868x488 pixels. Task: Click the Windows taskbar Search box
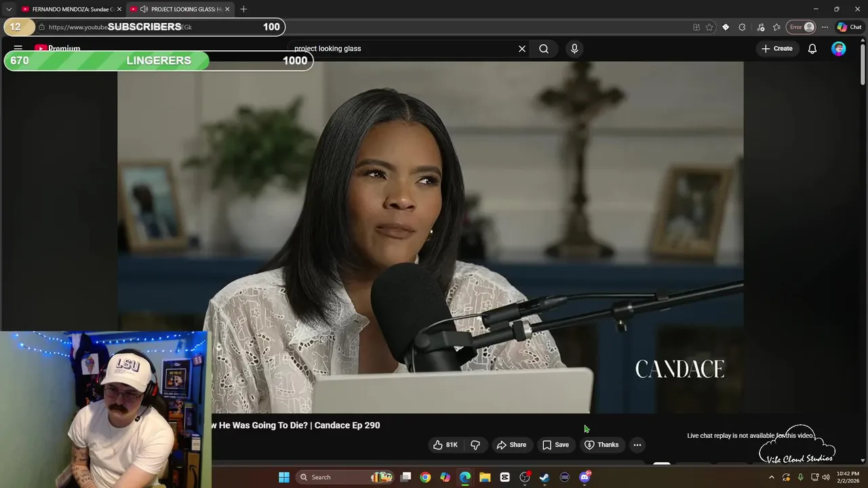tap(345, 477)
